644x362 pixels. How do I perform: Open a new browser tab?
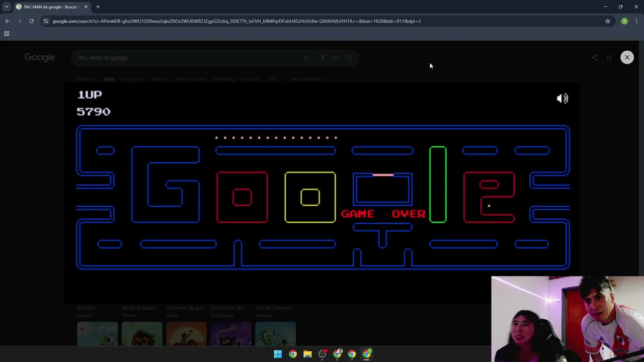coord(98,7)
